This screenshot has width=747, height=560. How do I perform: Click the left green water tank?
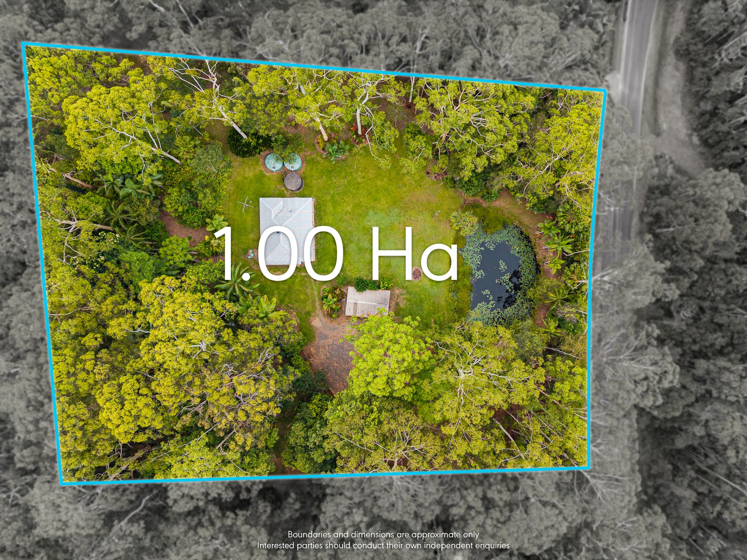(x=274, y=161)
